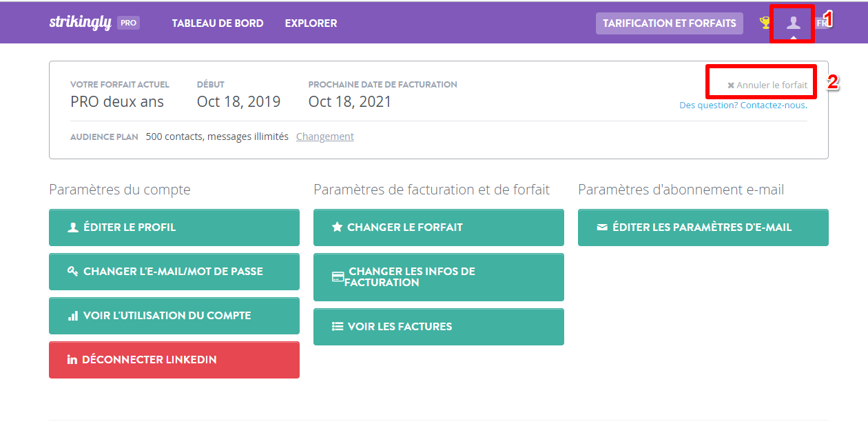Screen dimensions: 868x424
Task: Click the trophy icon in the header
Action: [x=765, y=23]
